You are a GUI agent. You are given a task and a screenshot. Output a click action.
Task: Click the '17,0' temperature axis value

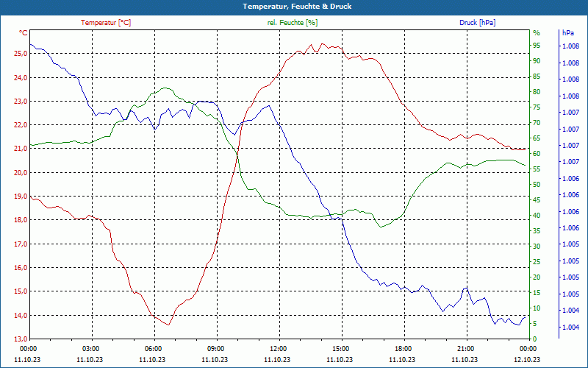click(21, 244)
